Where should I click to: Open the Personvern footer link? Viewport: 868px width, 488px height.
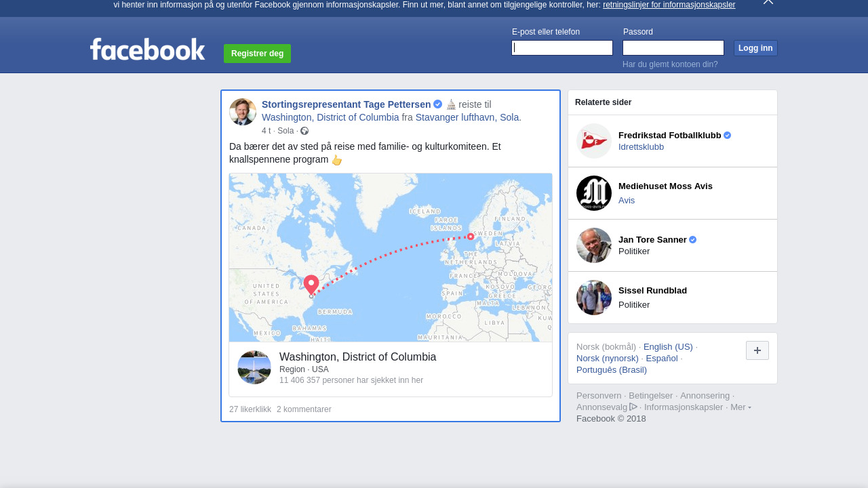click(x=599, y=396)
